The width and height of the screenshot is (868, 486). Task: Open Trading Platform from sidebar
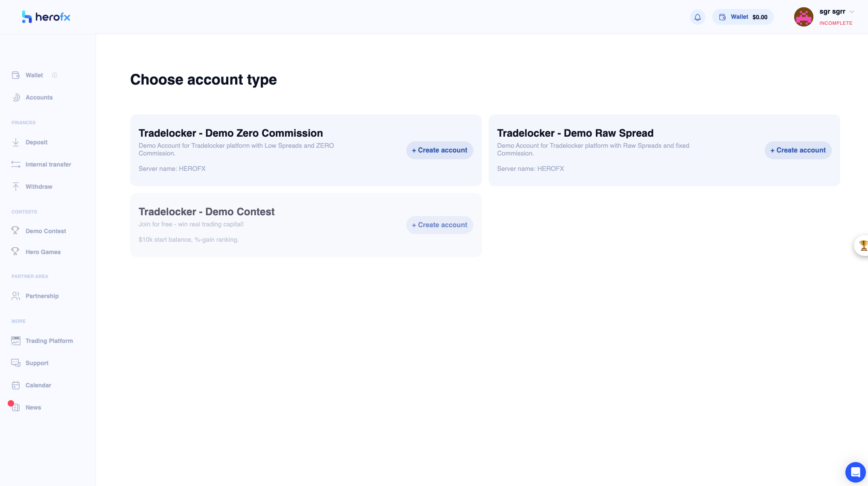(49, 341)
